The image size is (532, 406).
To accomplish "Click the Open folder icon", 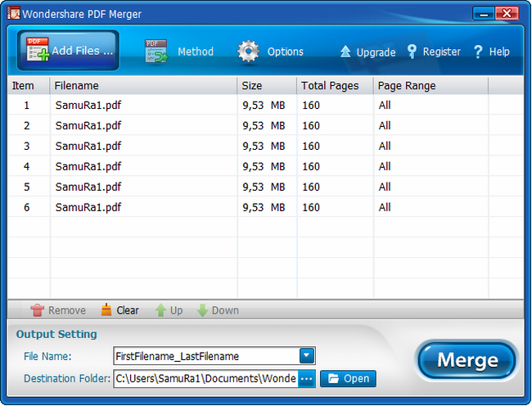I will point(333,378).
